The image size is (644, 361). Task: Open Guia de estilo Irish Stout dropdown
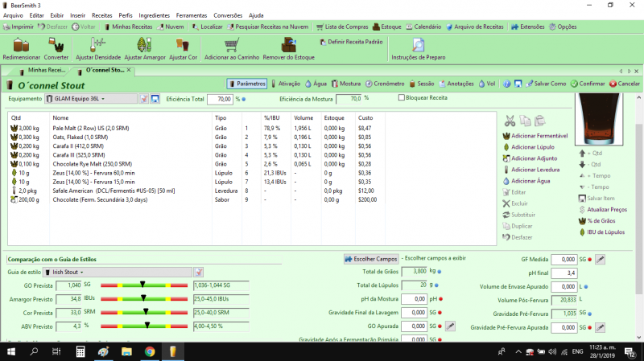click(x=117, y=272)
